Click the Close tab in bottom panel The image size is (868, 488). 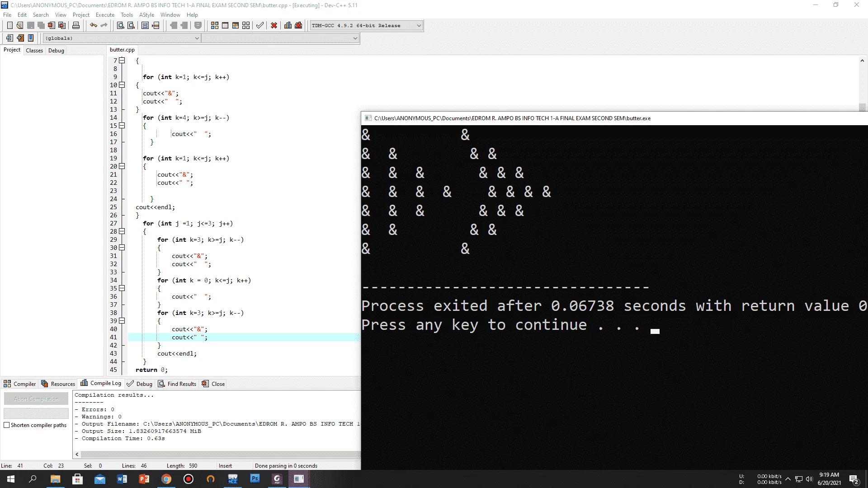pyautogui.click(x=213, y=384)
